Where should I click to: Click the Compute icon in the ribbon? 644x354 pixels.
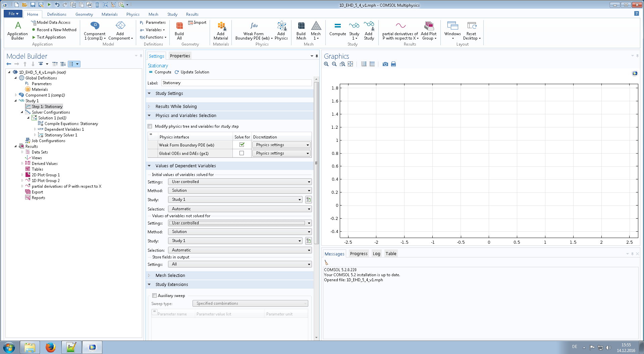[x=338, y=29]
